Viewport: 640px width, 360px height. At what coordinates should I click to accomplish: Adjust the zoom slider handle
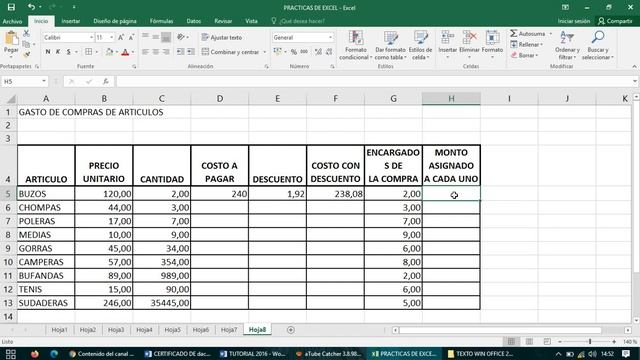pos(590,341)
